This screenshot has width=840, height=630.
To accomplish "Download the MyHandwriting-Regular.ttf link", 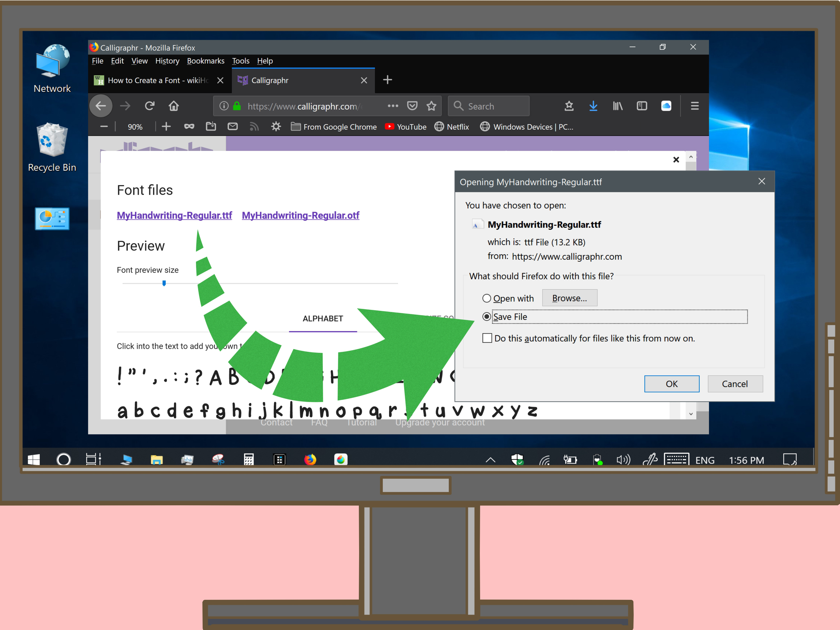I will (174, 215).
